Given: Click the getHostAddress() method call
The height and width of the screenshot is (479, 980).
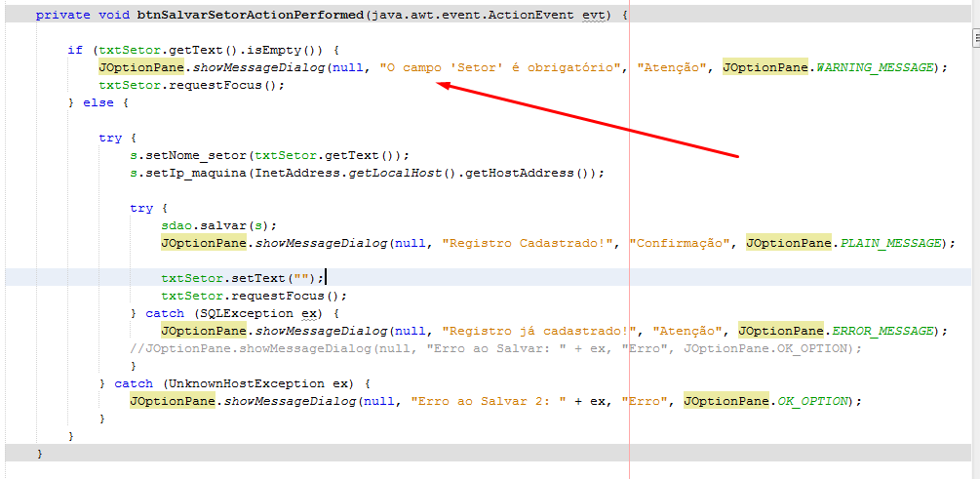Looking at the screenshot, I should coord(526,173).
